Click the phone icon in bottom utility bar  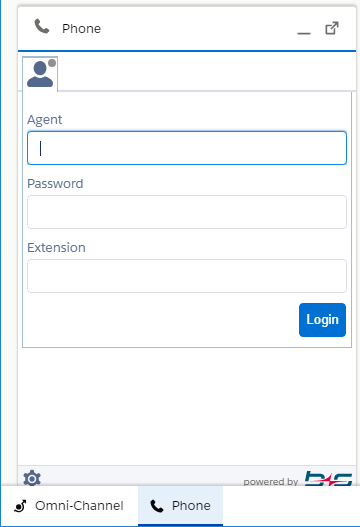[157, 506]
